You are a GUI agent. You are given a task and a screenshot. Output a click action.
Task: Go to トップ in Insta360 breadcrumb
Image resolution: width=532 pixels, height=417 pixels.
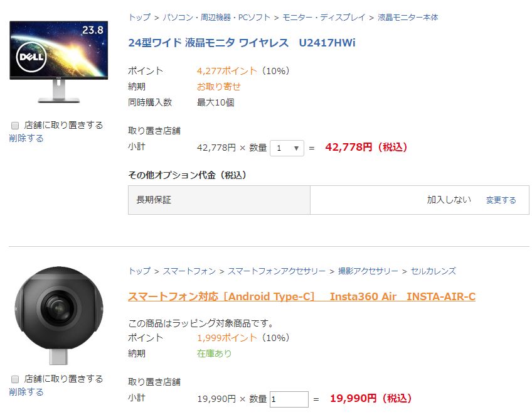pyautogui.click(x=139, y=271)
